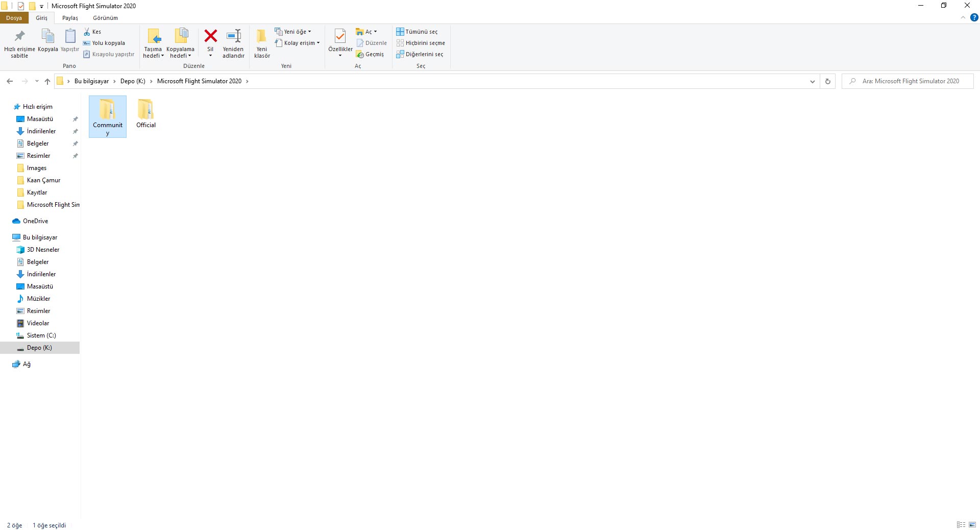Open Özellikler properties icon
Viewport: 980px width, 530px height.
[x=340, y=37]
